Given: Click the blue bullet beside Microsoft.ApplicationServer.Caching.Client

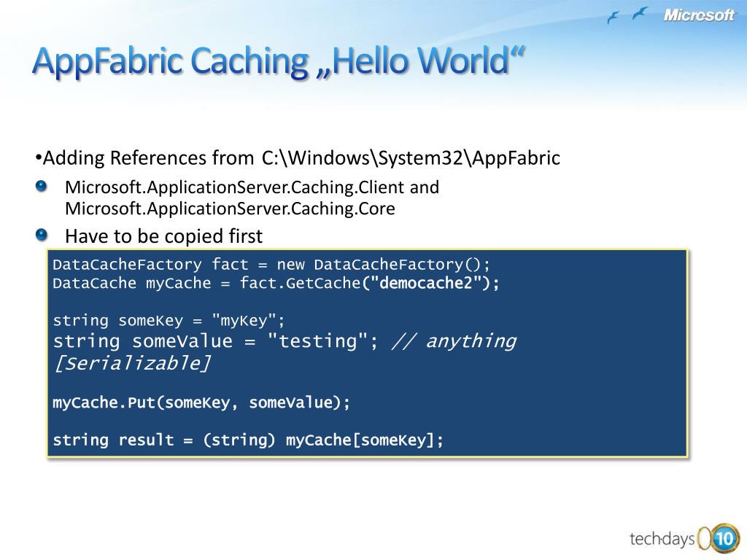Looking at the screenshot, I should click(42, 186).
